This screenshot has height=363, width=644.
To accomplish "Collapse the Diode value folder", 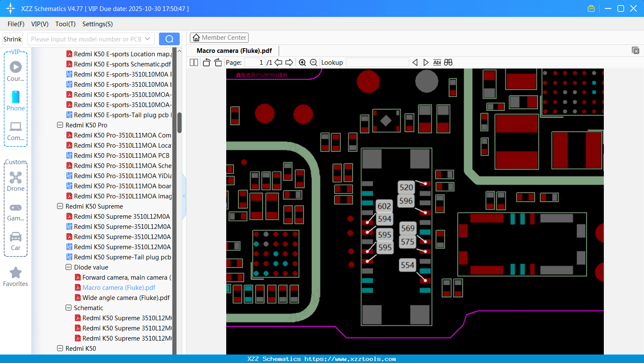I will pyautogui.click(x=69, y=267).
